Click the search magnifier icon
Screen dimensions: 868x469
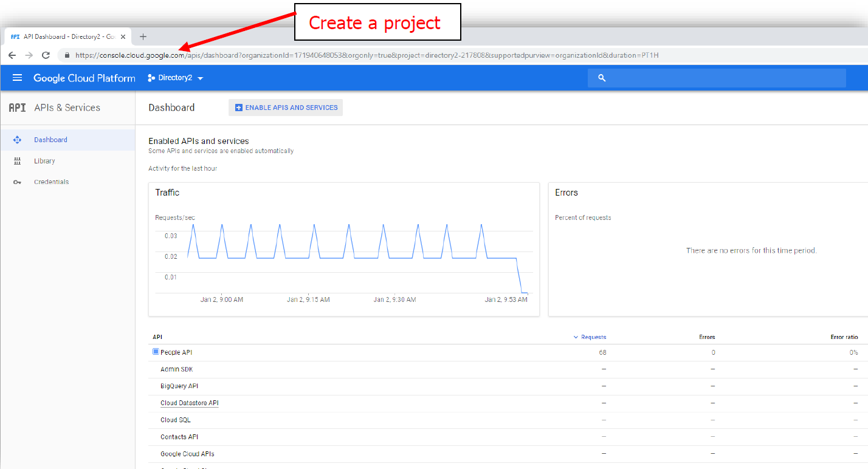[x=602, y=78]
